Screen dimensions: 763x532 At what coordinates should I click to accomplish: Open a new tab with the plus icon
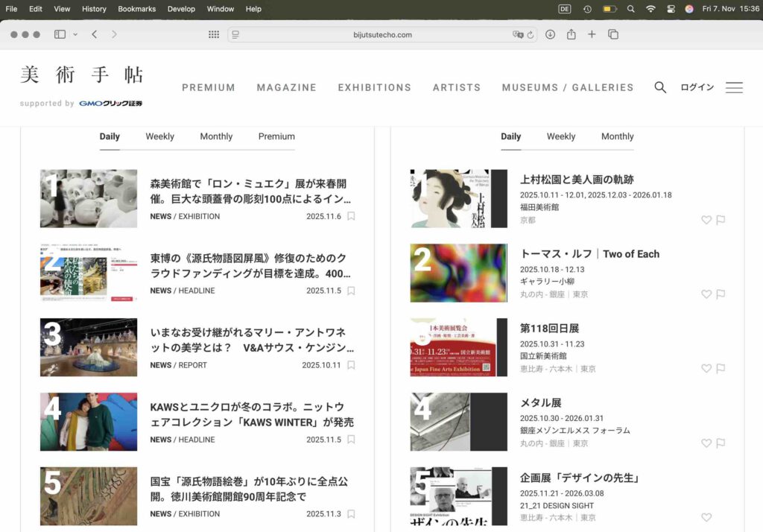click(592, 34)
